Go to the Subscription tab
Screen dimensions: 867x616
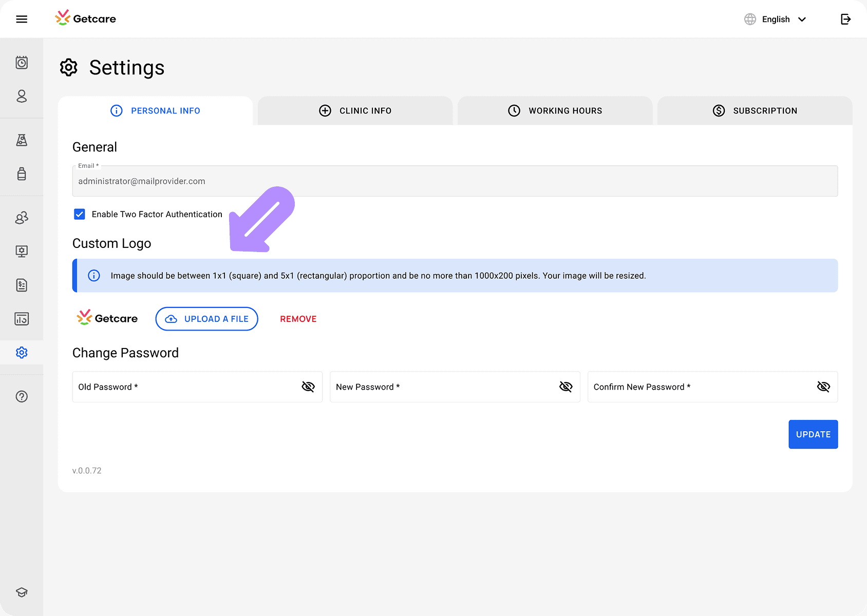click(x=755, y=111)
